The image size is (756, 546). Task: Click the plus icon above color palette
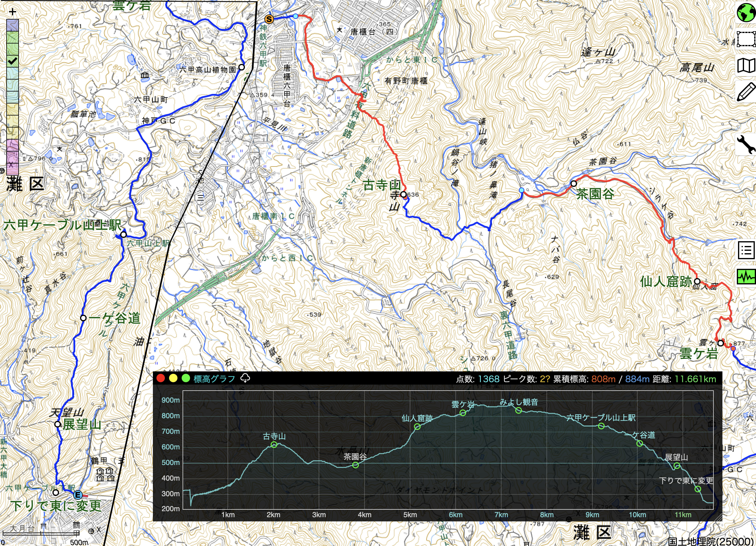tap(13, 12)
